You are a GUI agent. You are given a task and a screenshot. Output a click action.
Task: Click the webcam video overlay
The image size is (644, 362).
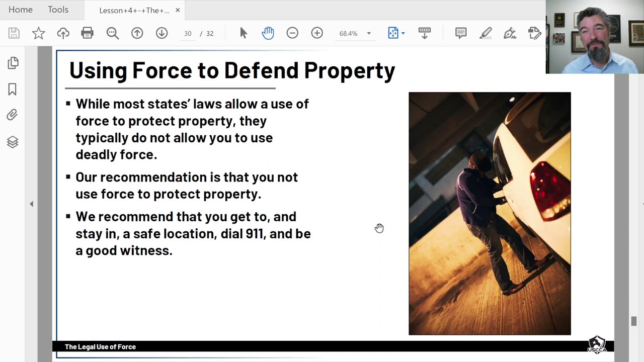click(x=595, y=37)
